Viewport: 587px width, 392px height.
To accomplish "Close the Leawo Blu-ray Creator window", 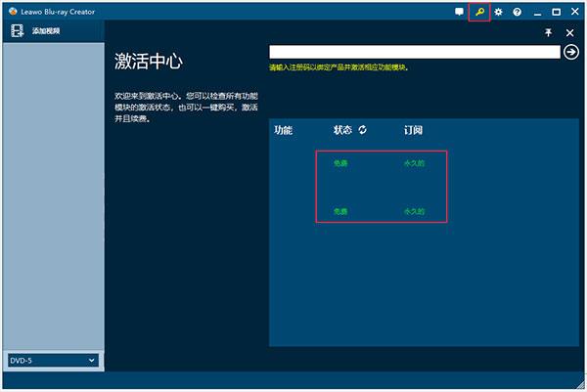I will coord(575,12).
